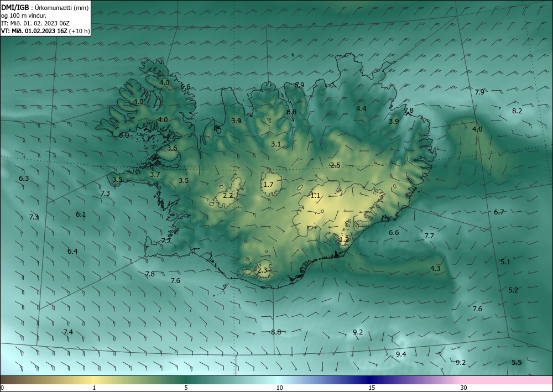Image resolution: width=553 pixels, height=392 pixels.
Task: Click the 3.1 value on the map
Action: [276, 144]
